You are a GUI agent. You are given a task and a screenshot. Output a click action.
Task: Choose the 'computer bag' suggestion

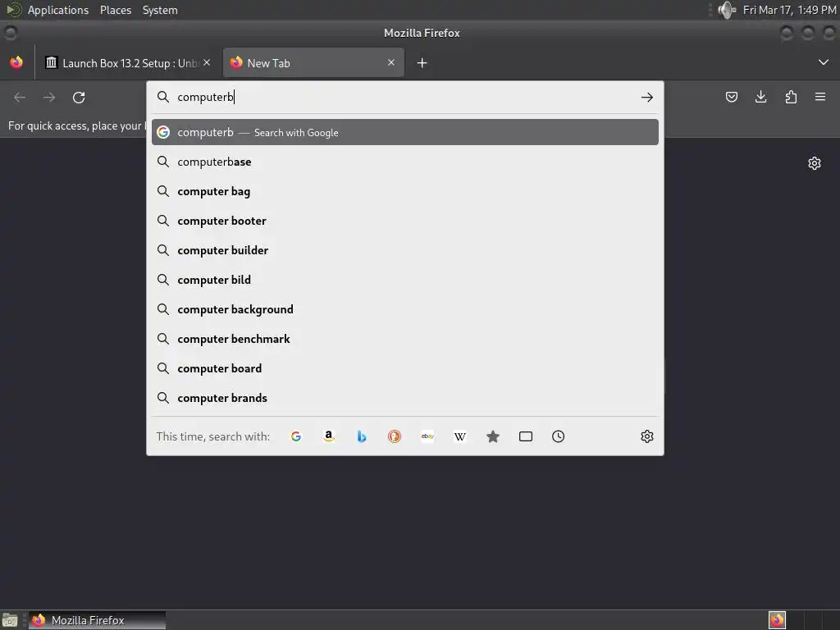click(x=405, y=191)
